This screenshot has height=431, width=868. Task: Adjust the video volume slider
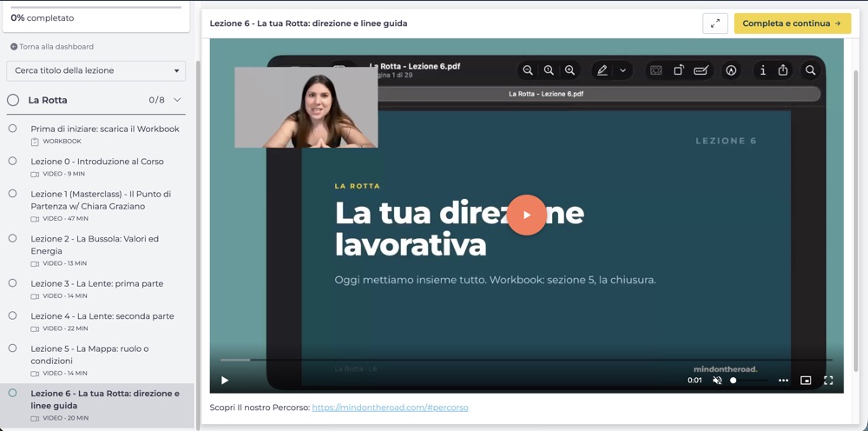[748, 380]
